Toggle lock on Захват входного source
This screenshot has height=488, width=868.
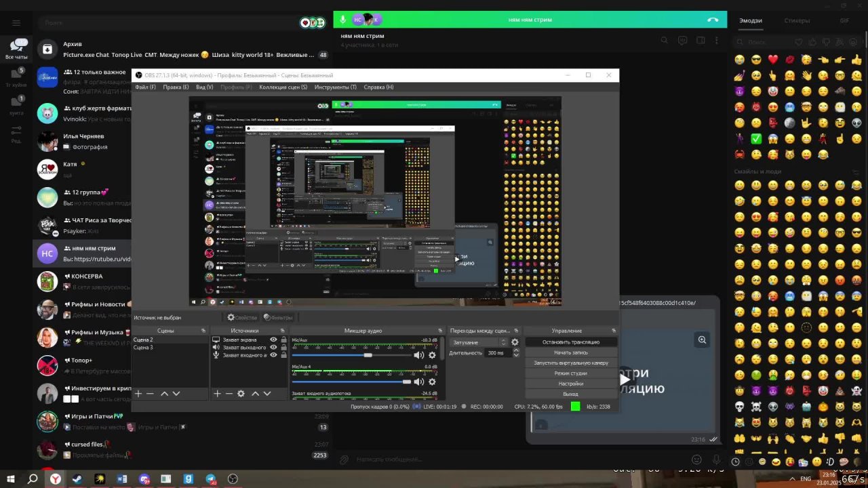[x=283, y=355]
